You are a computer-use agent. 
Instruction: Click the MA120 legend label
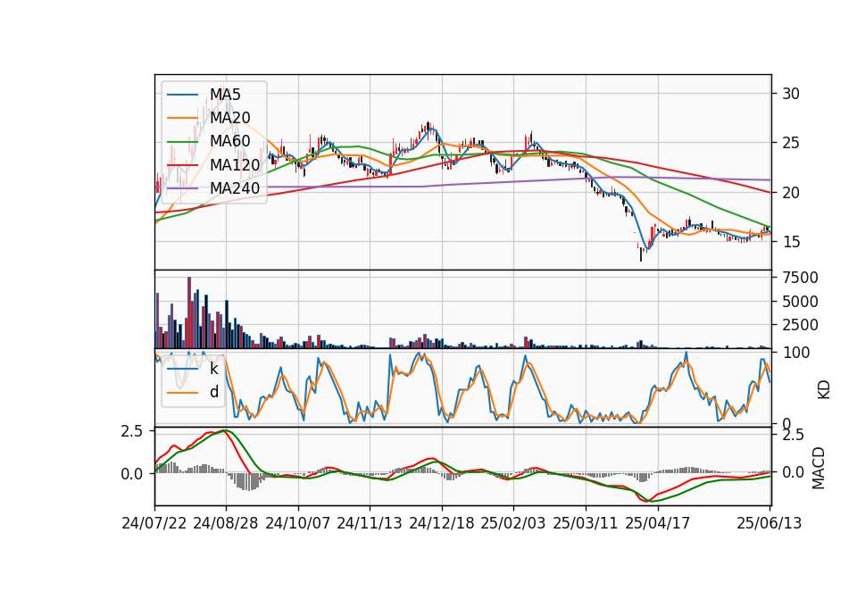click(x=235, y=164)
